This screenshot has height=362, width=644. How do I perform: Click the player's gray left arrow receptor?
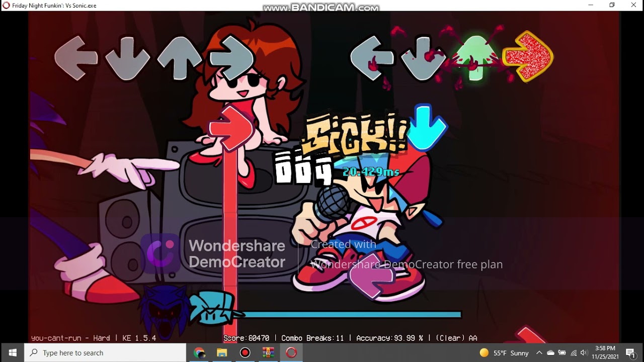coord(372,58)
